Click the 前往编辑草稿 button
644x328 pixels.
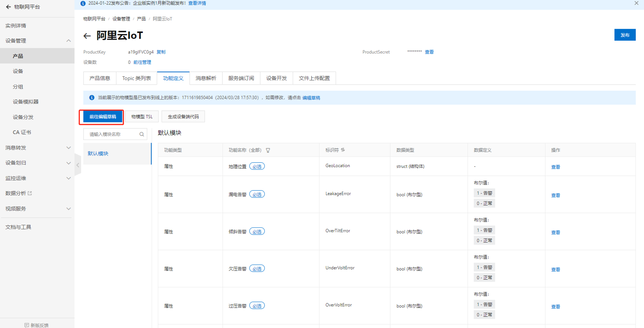coord(103,117)
